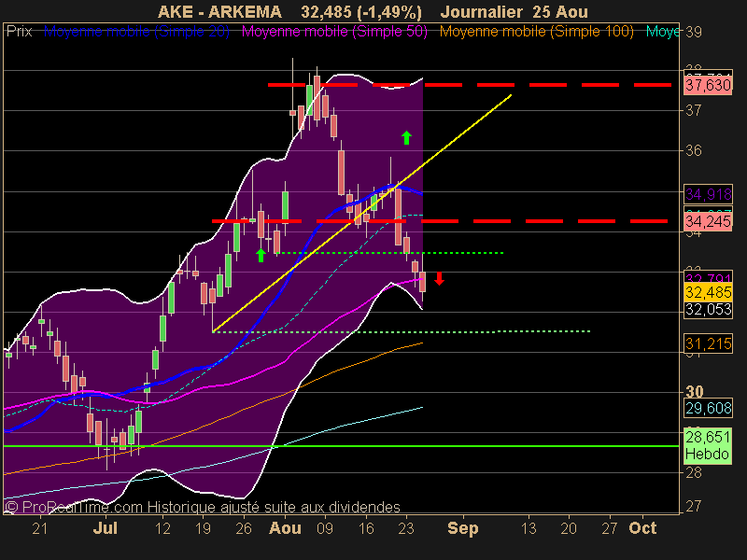Click the orange 31,215 price label
Screen dimensions: 747x560
(708, 343)
